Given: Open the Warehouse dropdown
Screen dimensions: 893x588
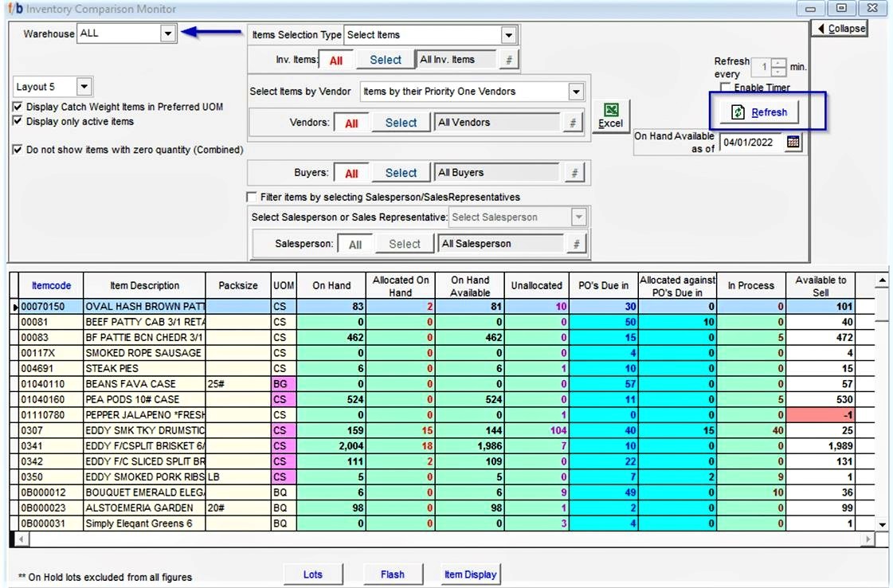Looking at the screenshot, I should 167,33.
